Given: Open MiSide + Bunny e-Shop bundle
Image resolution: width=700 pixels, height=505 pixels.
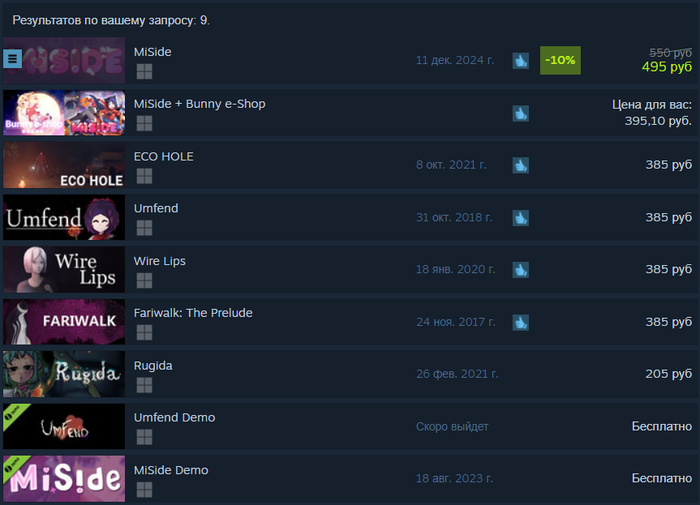Looking at the screenshot, I should coord(200,104).
